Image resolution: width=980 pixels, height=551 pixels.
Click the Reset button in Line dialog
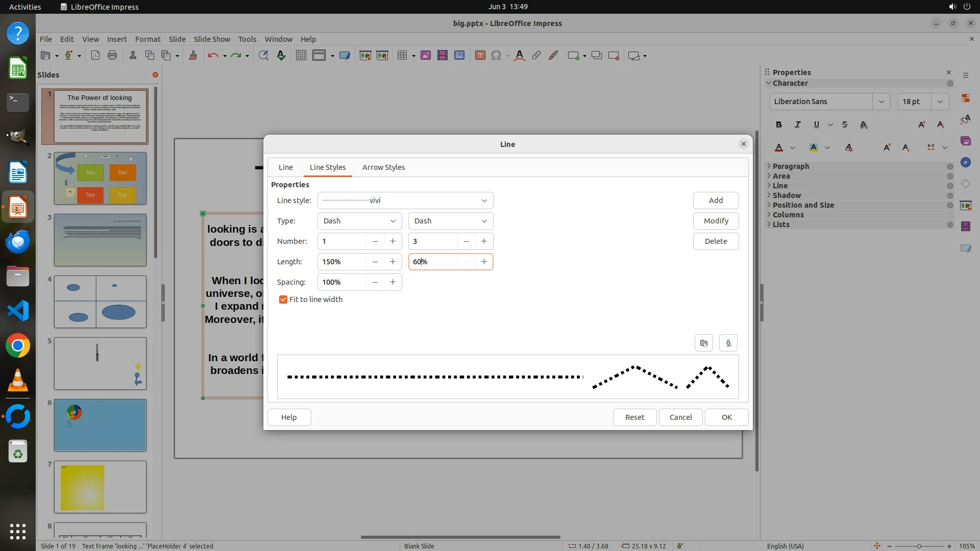(634, 417)
